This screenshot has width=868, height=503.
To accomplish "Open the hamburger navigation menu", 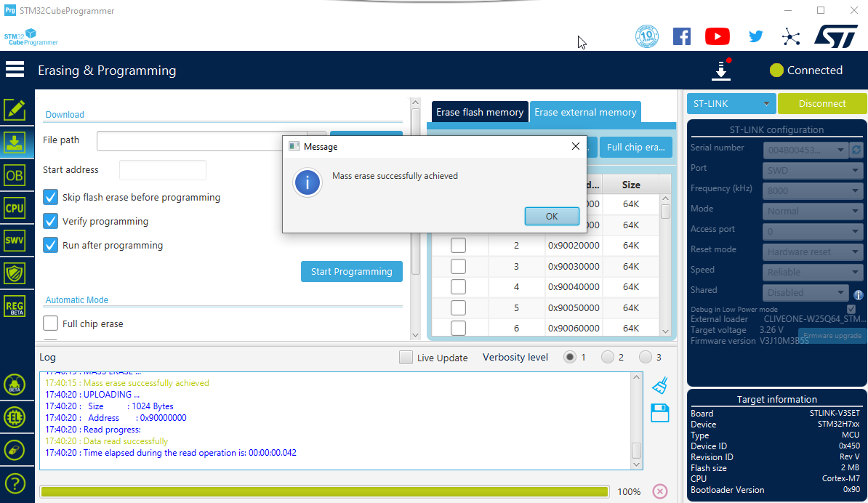I will [15, 70].
